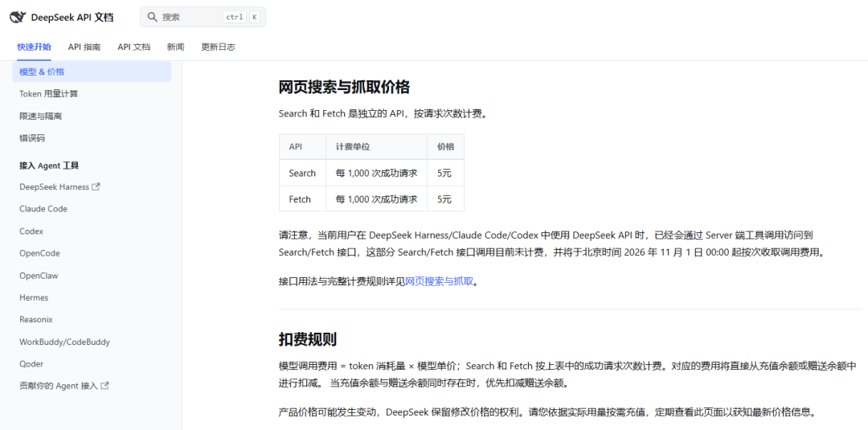This screenshot has width=868, height=430.
Task: Click the 扣费规则 heading
Action: coord(307,339)
